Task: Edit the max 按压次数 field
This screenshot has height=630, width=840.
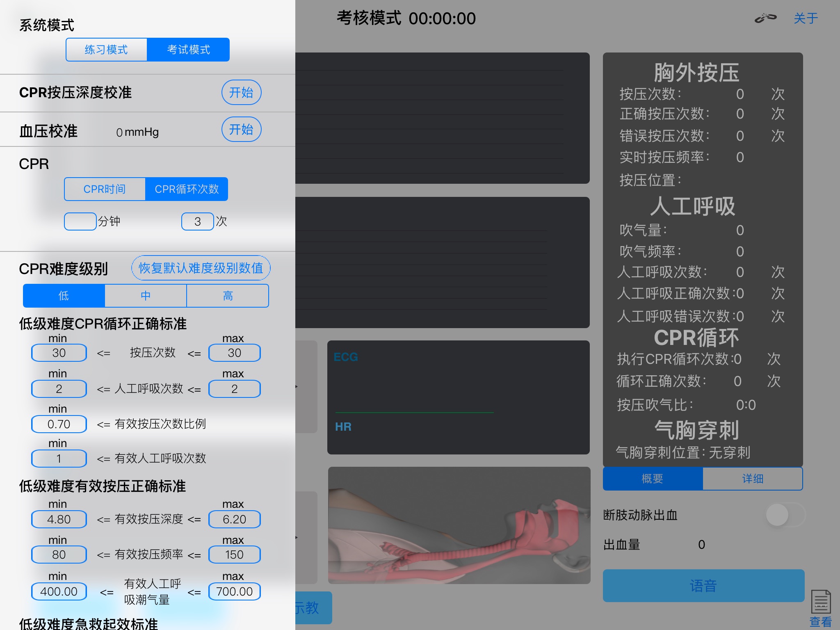Action: coord(235,353)
